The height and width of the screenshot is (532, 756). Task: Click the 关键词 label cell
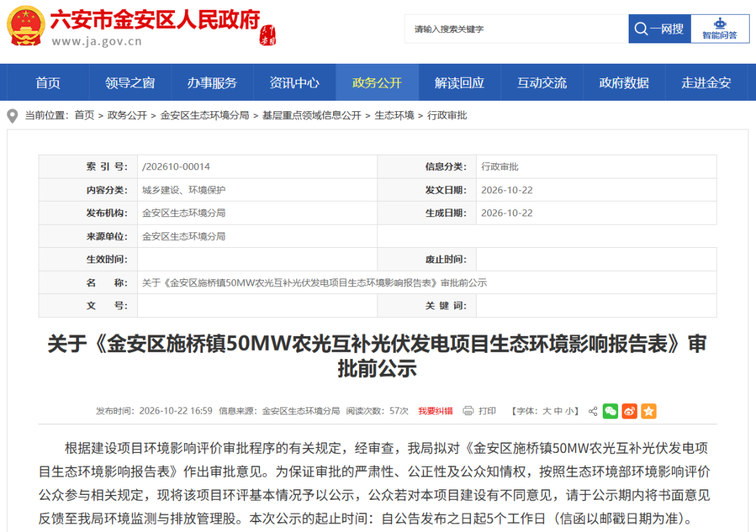tap(427, 306)
